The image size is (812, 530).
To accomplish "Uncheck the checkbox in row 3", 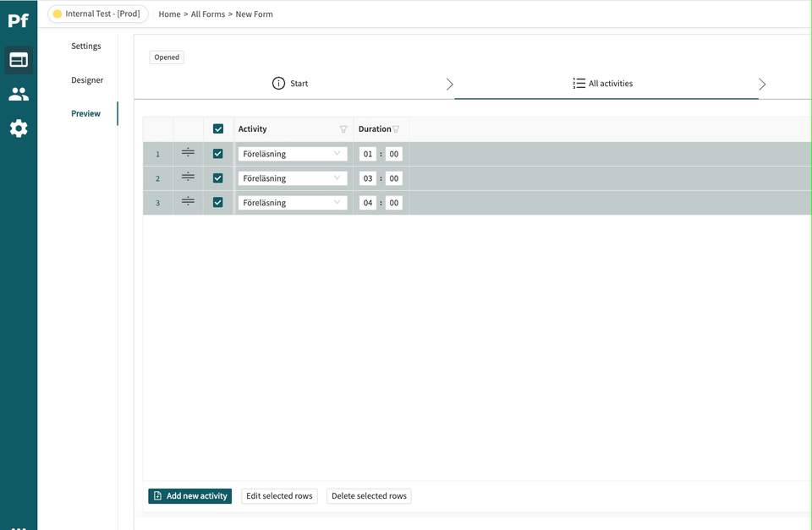I will pos(218,202).
